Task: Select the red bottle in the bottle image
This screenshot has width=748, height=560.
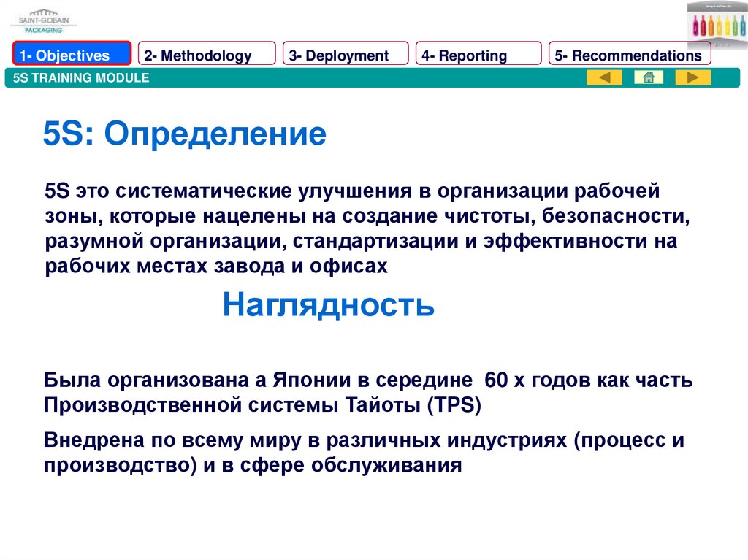Action: coord(704,26)
